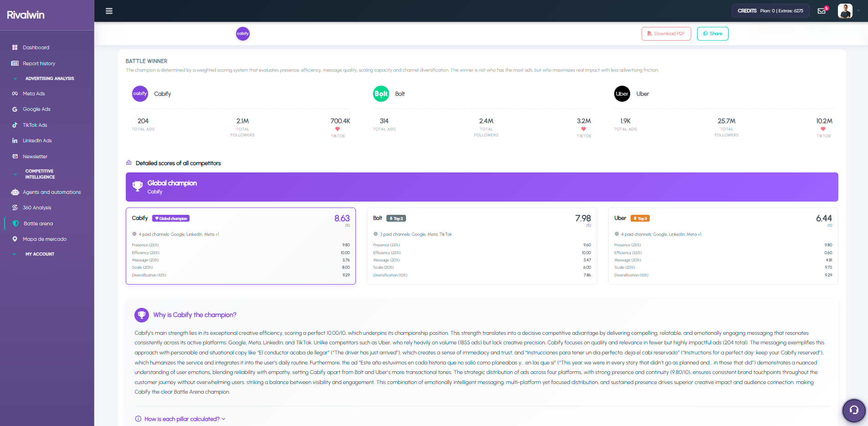Click the Meta infinity icon
868x426 pixels.
(x=15, y=94)
